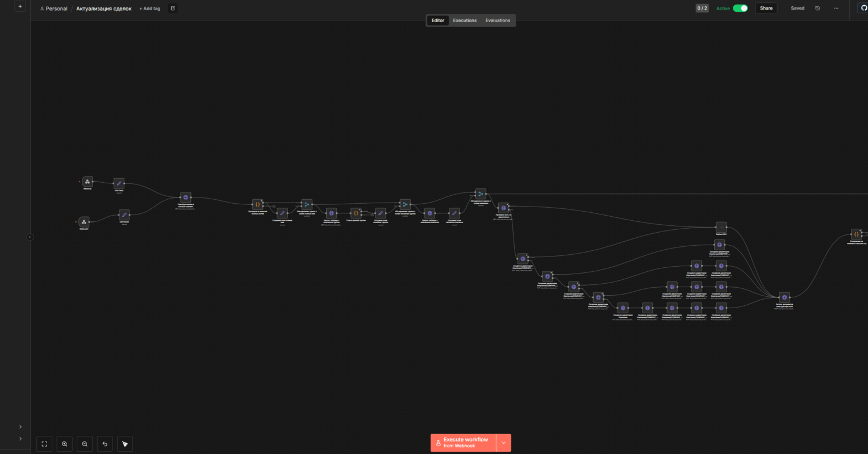Open workflow version history
This screenshot has width=868, height=454.
pos(817,9)
